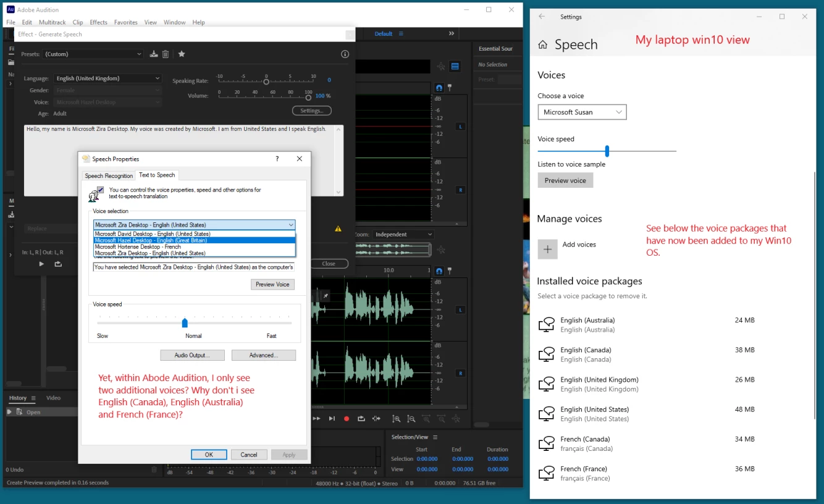Toggle left channel L in lower waveform
Image resolution: width=824 pixels, height=504 pixels.
click(x=460, y=310)
